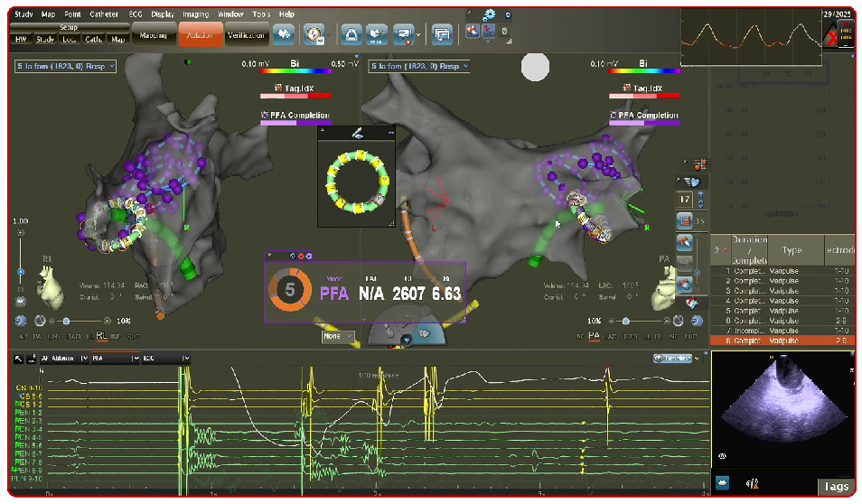Open the Catheter menu in menu bar
The image size is (862, 504).
(x=104, y=14)
